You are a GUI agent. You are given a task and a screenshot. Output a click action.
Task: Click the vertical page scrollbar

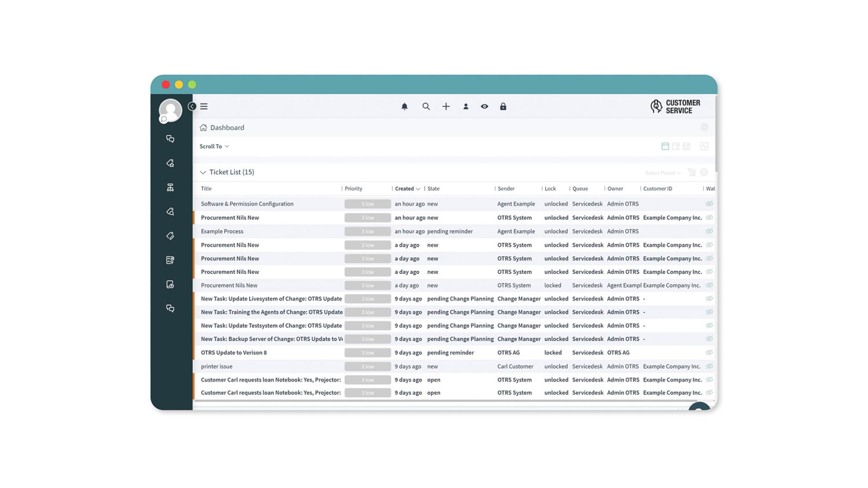click(717, 133)
